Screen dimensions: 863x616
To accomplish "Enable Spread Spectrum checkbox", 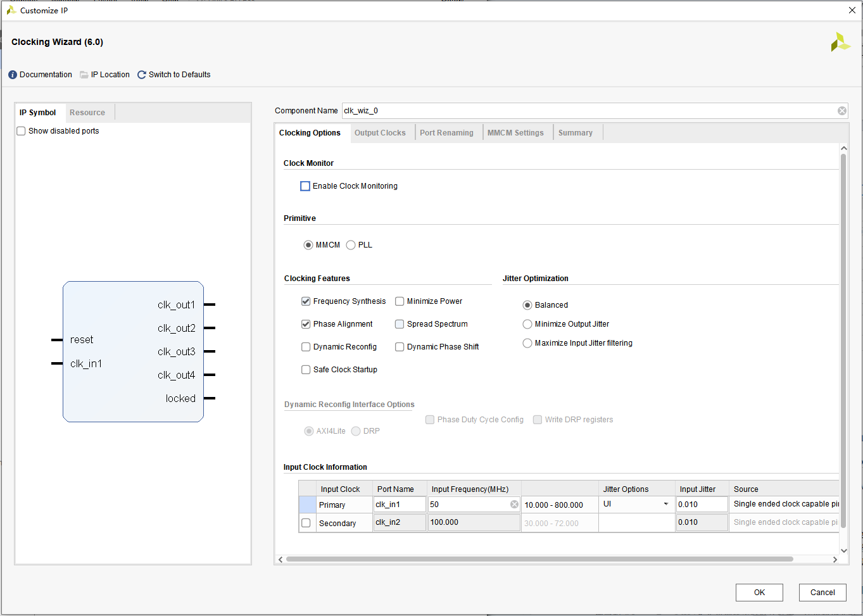I will [400, 324].
